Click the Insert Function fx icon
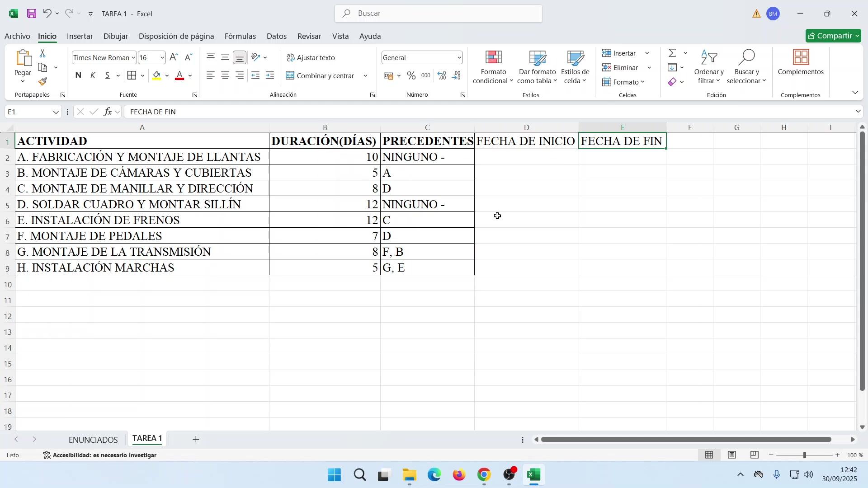The image size is (868, 488). 108,112
